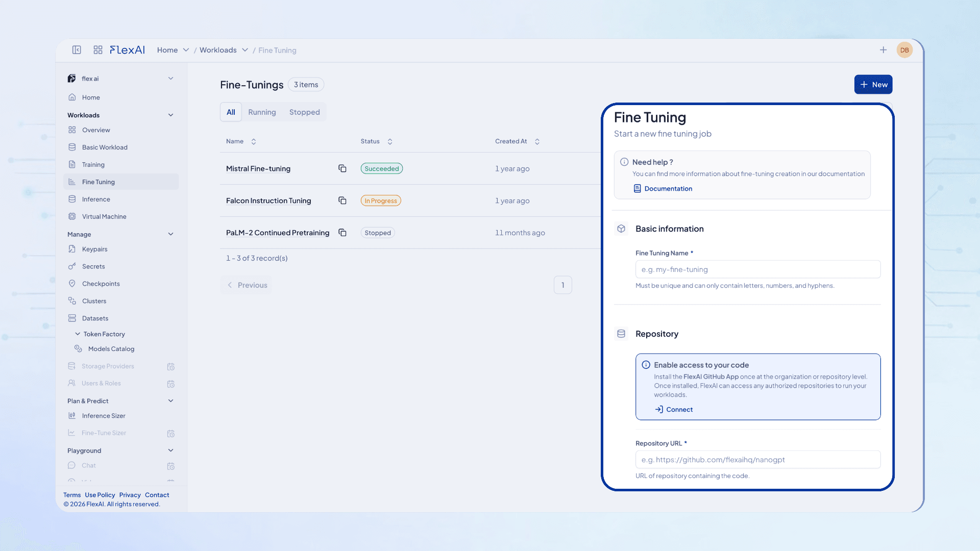Image resolution: width=980 pixels, height=551 pixels.
Task: Open the Mistral Fine-tuning job
Action: 258,169
